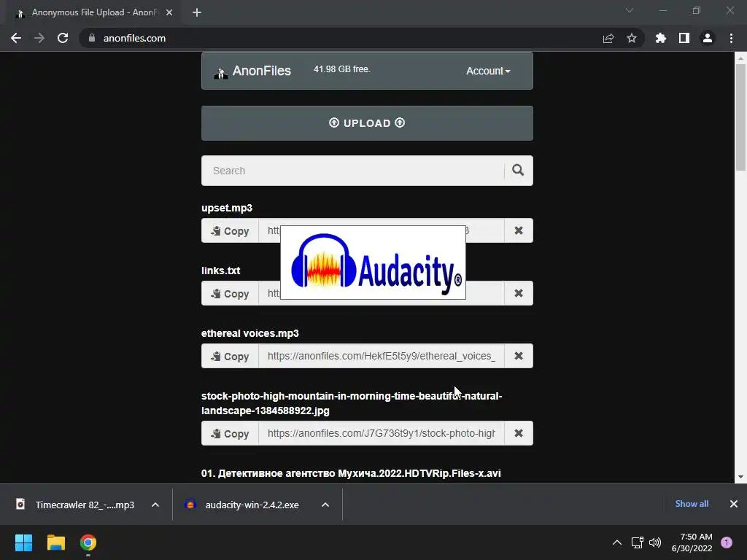The width and height of the screenshot is (747, 560).
Task: Click the padlock site info icon
Action: (x=92, y=38)
